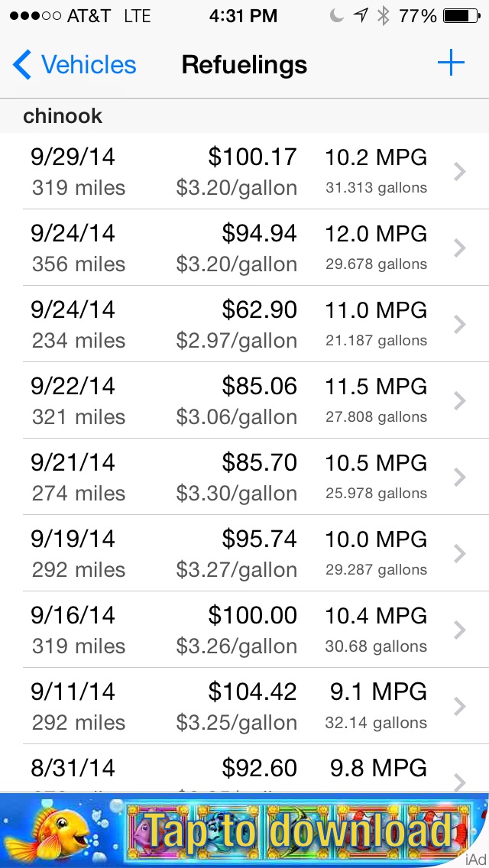This screenshot has width=489, height=868.
Task: Tap chevron on 8/31/14 refueling row
Action: tap(459, 779)
